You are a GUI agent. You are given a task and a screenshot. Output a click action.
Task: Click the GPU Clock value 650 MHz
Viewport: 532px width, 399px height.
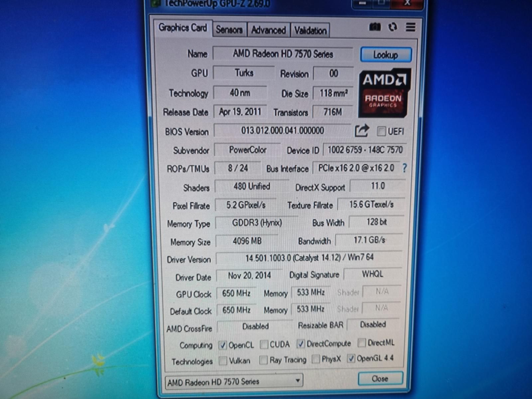236,293
